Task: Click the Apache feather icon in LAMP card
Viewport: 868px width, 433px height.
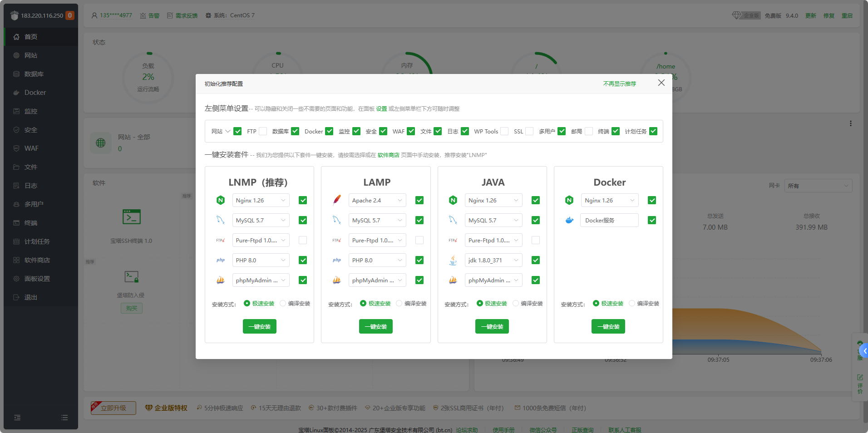Action: point(337,200)
